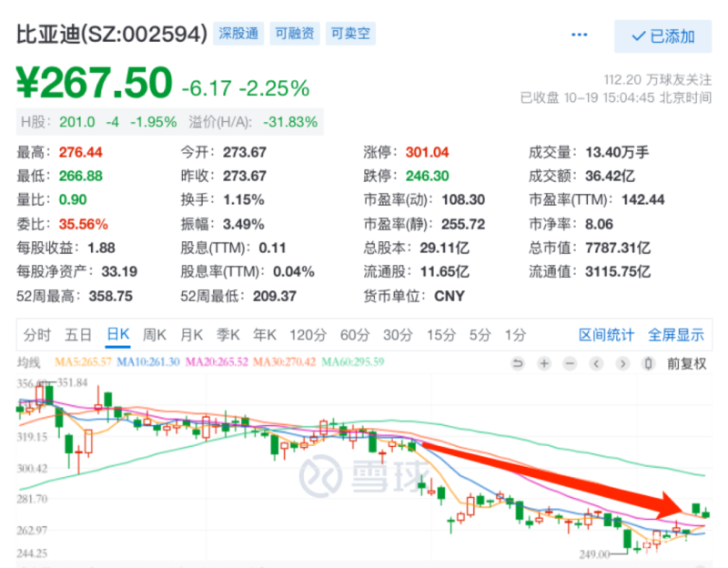728x568 pixels.
Task: Click the 成交量 value 13.40万手
Action: [617, 152]
